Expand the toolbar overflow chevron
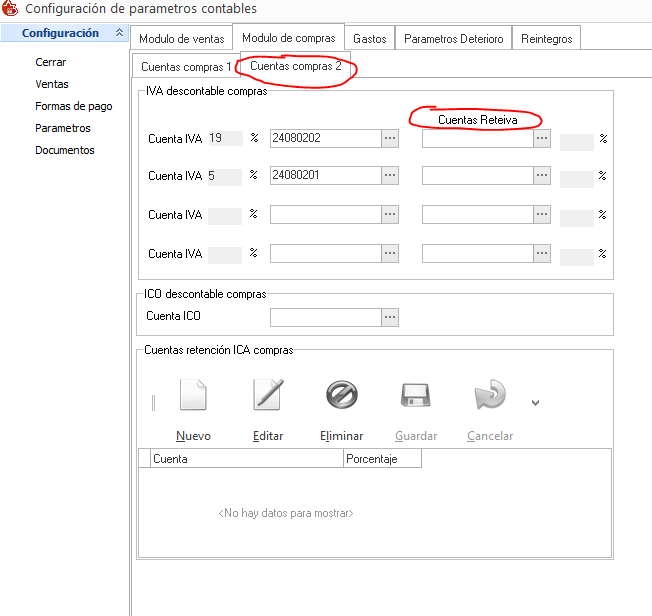The image size is (652, 616). click(535, 403)
